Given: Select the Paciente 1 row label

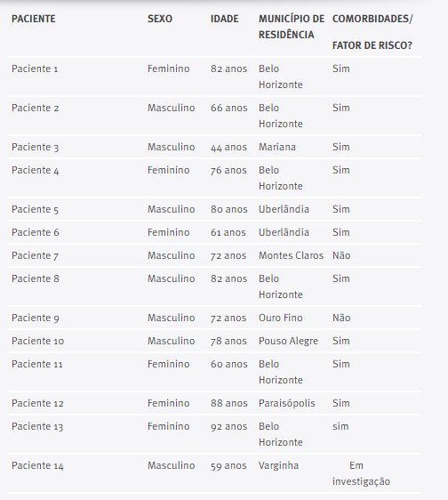Looking at the screenshot, I should 35,69.
